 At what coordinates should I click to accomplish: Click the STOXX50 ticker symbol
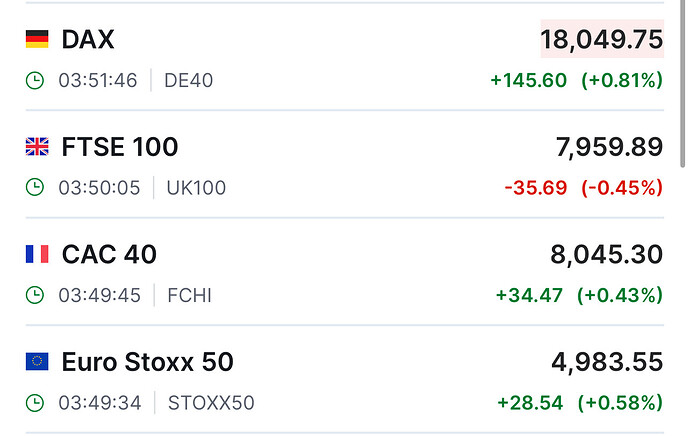pos(211,403)
